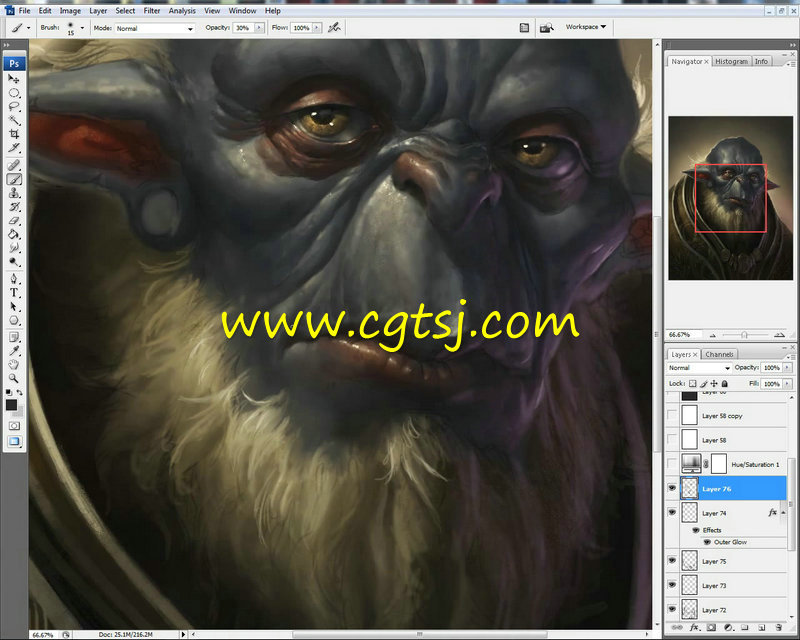Select the Path Selection tool
Screen dimensions: 800x640
click(14, 306)
